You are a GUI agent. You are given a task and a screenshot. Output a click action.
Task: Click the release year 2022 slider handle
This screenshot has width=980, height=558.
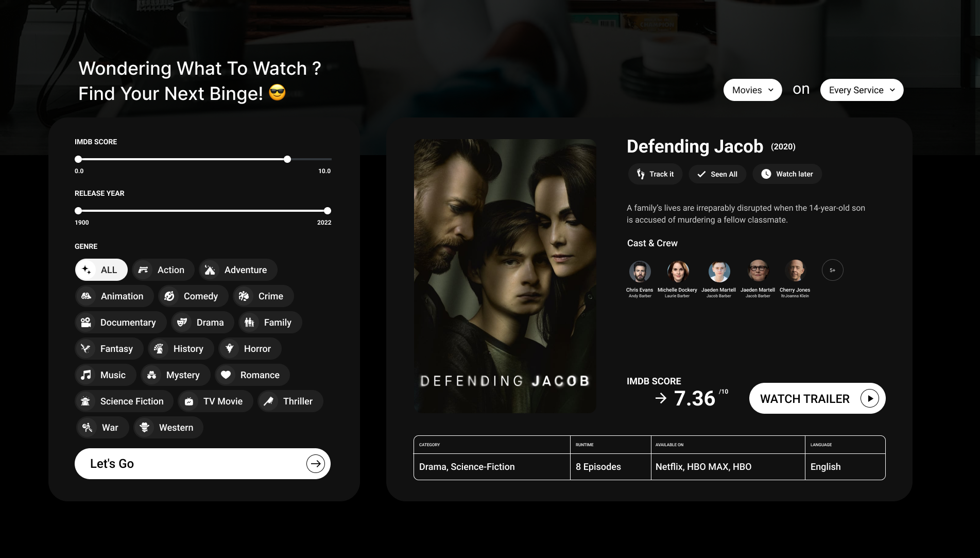coord(328,211)
